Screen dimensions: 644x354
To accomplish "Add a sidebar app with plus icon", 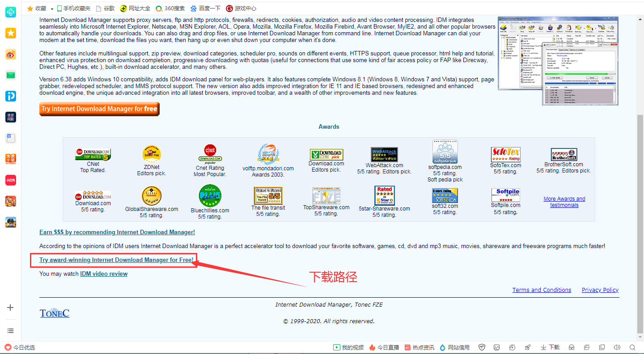I will pyautogui.click(x=11, y=308).
